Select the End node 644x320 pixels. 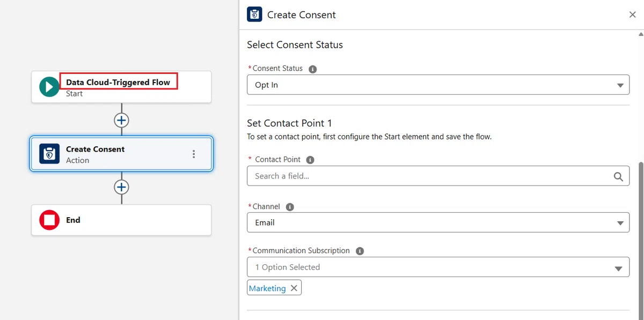[x=121, y=220]
